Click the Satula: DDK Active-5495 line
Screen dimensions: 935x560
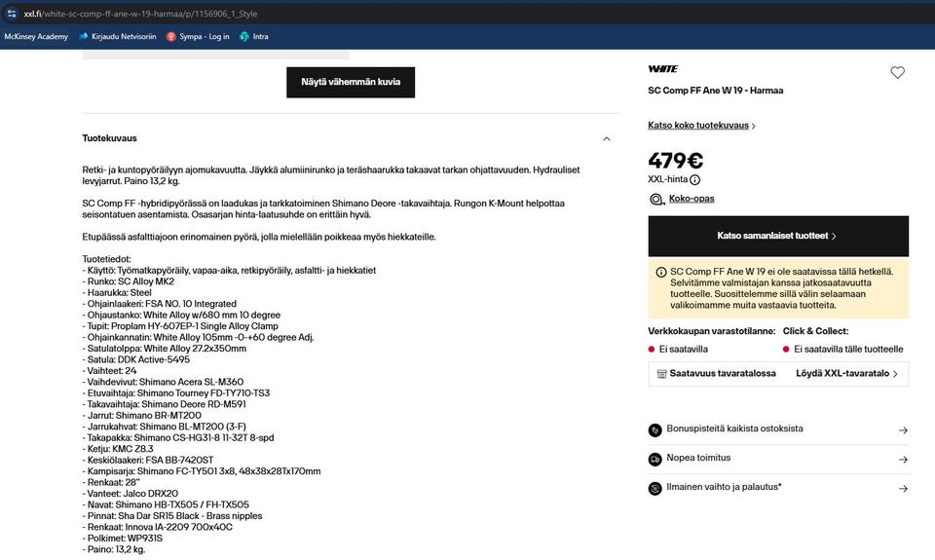(x=136, y=359)
